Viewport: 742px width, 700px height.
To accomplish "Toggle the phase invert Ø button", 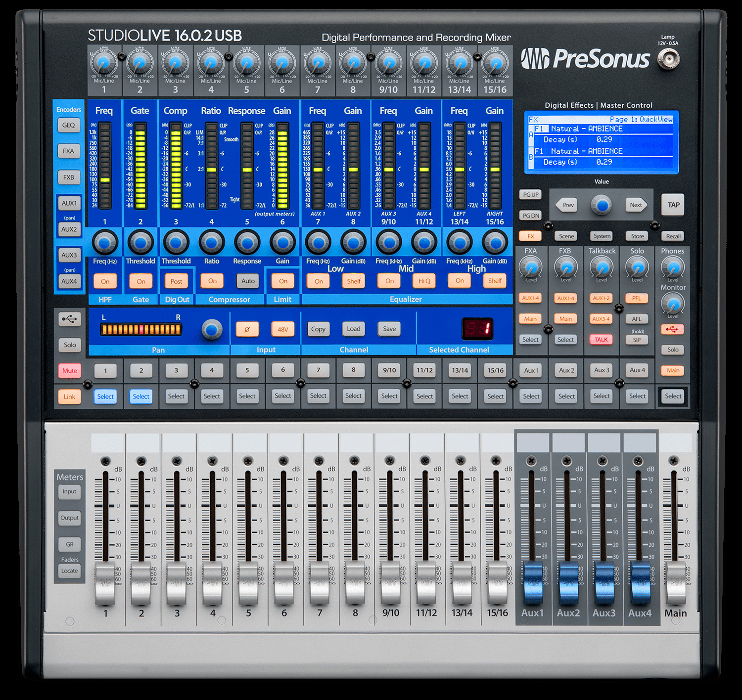I will click(x=248, y=329).
